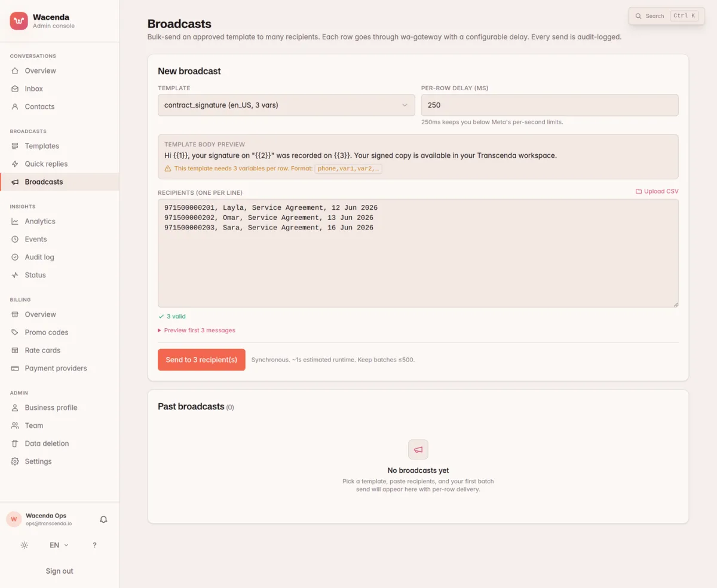The image size is (717, 588).
Task: Click the Broadcasts megaphone icon in sidebar
Action: tap(15, 182)
